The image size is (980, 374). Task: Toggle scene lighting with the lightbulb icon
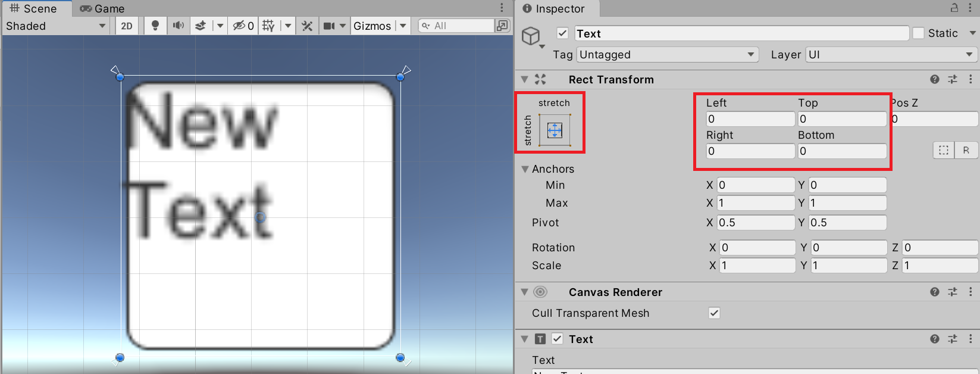click(x=155, y=26)
